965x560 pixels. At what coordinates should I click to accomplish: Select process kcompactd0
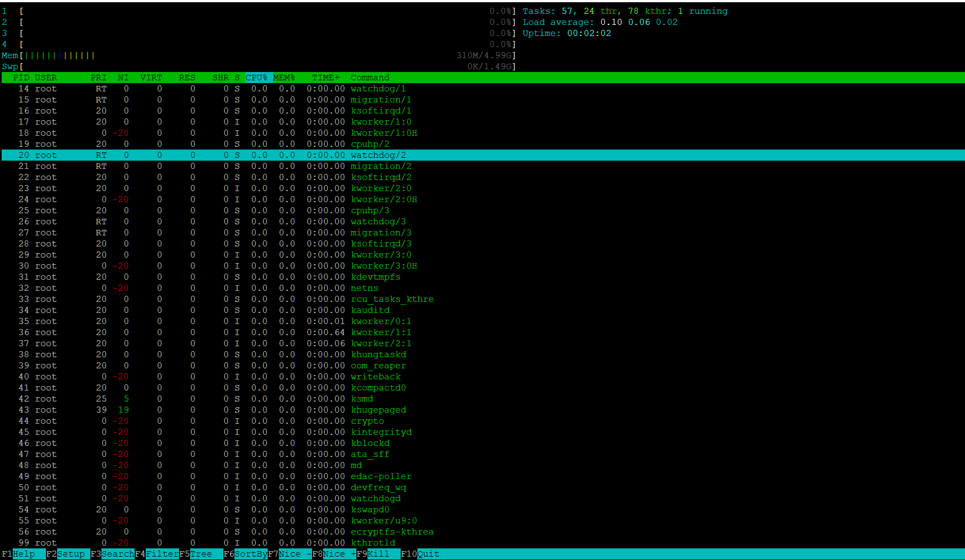pyautogui.click(x=483, y=388)
